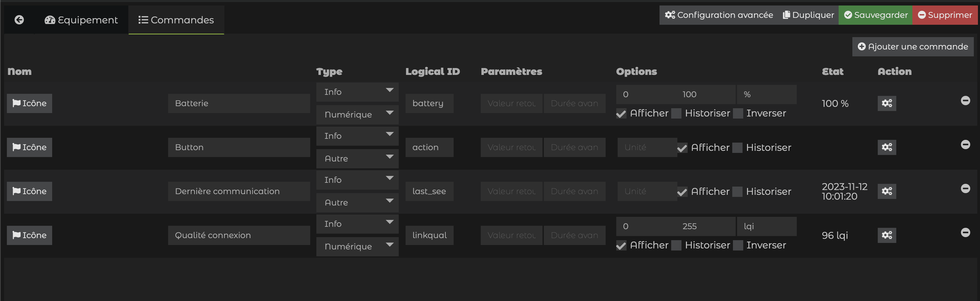Open the Qualité connexion configuration gears

tap(886, 235)
